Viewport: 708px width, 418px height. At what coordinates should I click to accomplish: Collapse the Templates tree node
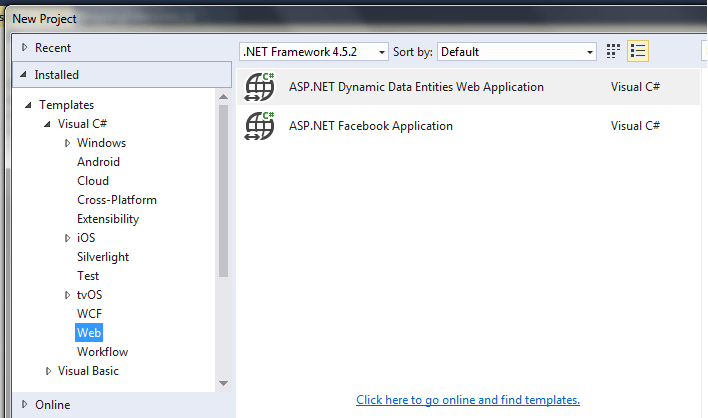tap(28, 105)
